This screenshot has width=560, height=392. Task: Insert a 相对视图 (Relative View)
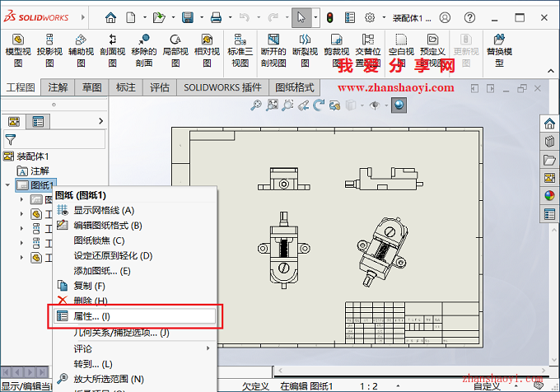(207, 51)
